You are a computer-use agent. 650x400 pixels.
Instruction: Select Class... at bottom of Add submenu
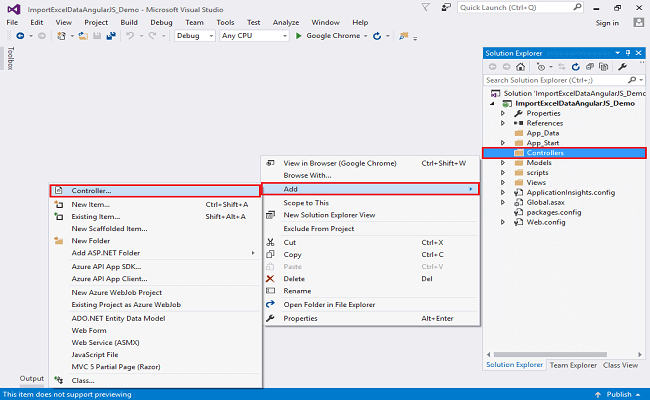pos(155,380)
